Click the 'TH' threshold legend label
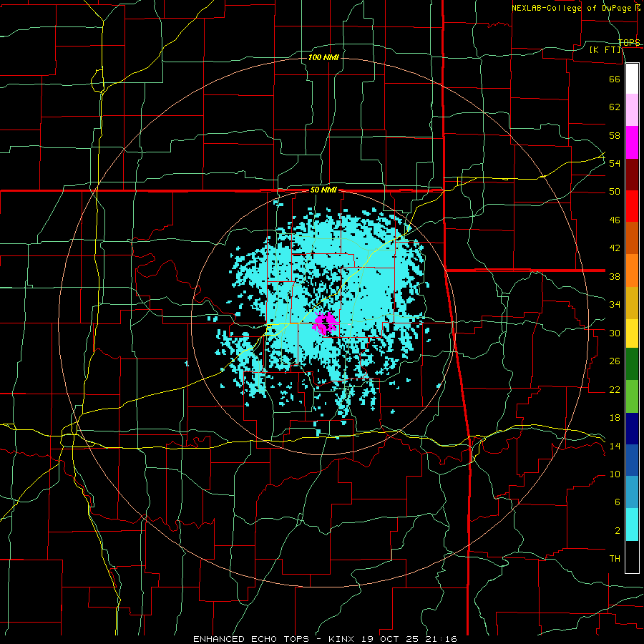Screen dimensions: 644x644 pos(615,559)
